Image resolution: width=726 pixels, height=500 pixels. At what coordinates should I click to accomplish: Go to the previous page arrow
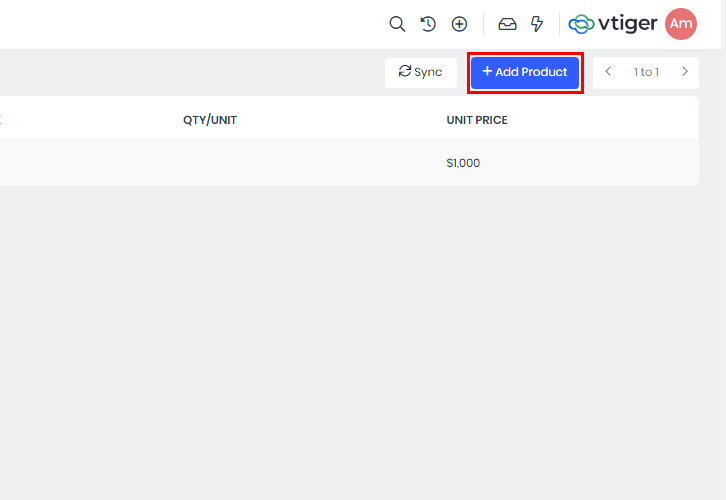coord(608,72)
